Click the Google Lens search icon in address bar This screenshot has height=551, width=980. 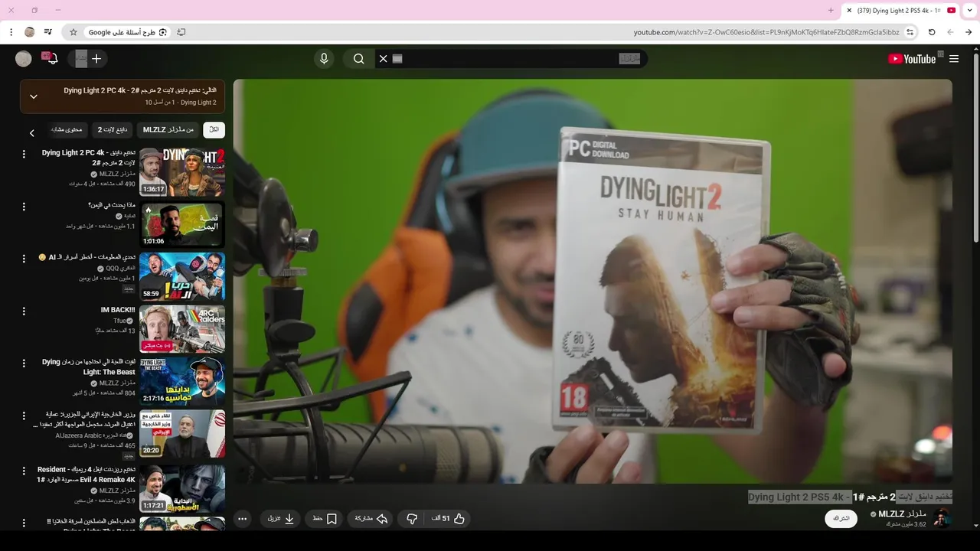coord(163,32)
